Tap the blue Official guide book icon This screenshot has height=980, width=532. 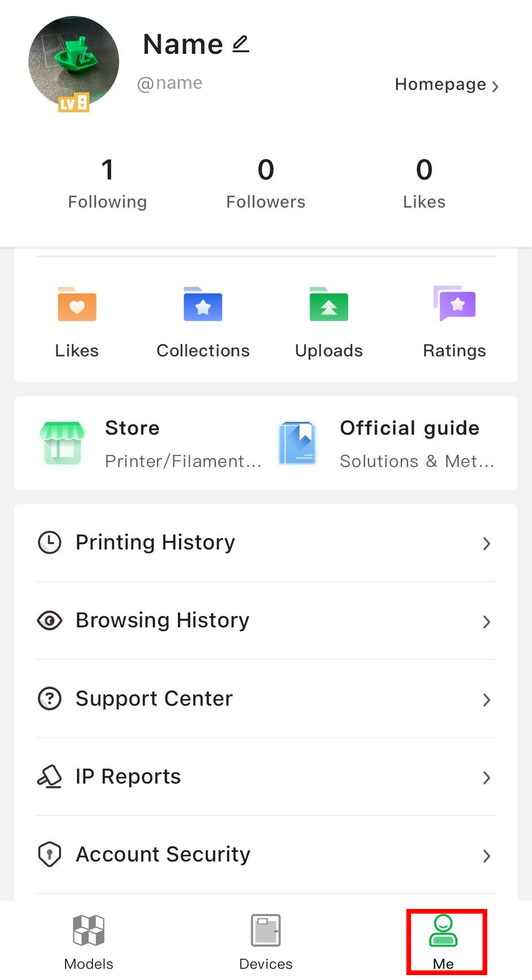297,443
